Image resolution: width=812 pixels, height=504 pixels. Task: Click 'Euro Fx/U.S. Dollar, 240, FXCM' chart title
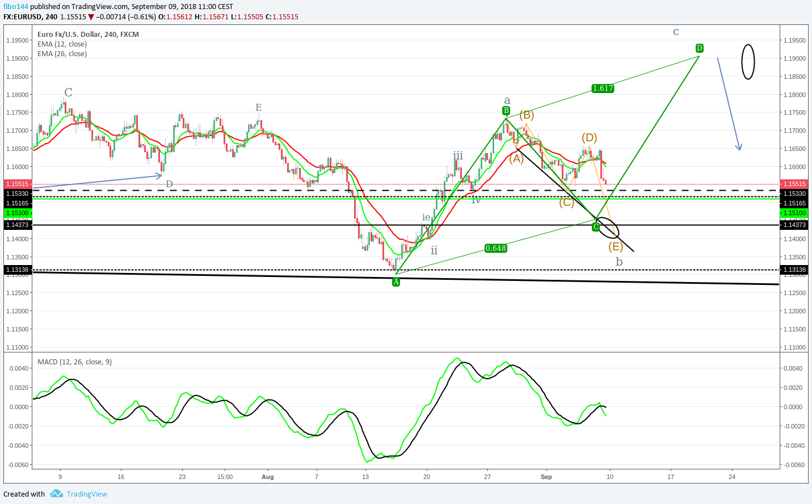[x=88, y=35]
